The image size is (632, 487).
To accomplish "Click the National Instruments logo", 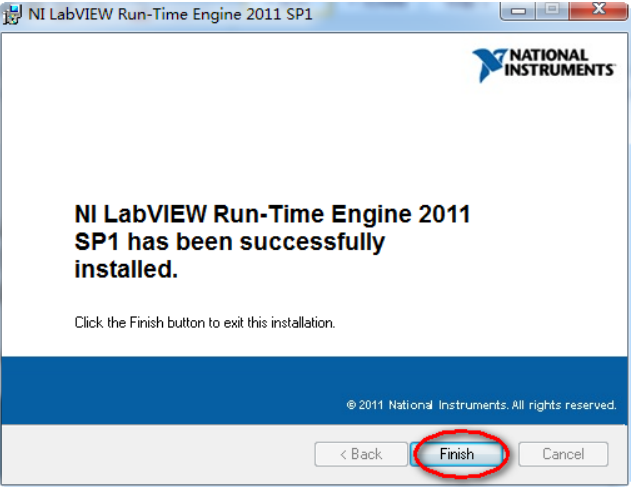I will click(x=544, y=65).
